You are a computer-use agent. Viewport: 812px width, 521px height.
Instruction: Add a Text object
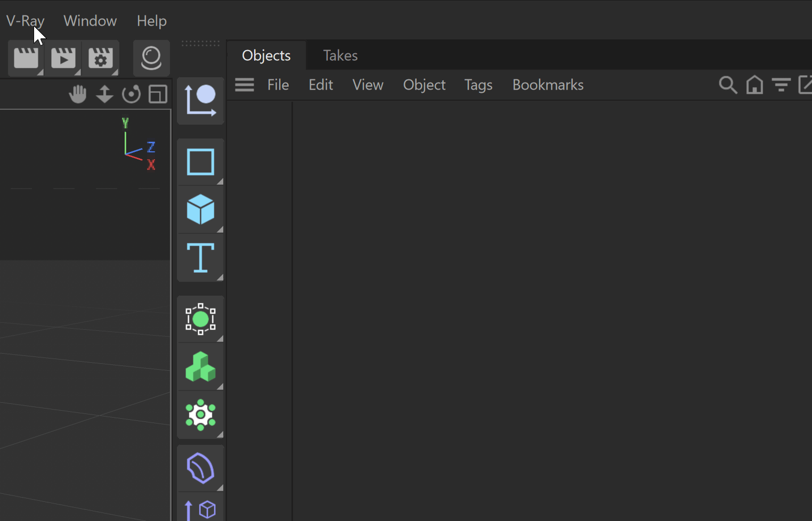tap(200, 257)
